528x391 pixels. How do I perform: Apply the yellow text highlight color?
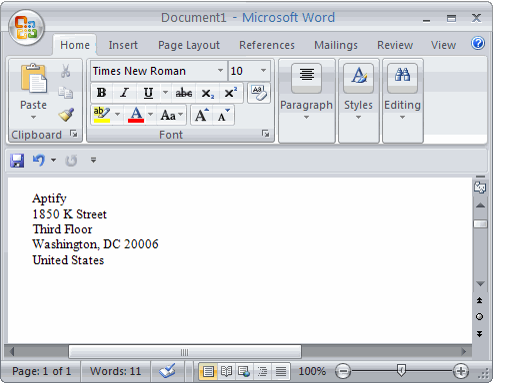(x=102, y=115)
